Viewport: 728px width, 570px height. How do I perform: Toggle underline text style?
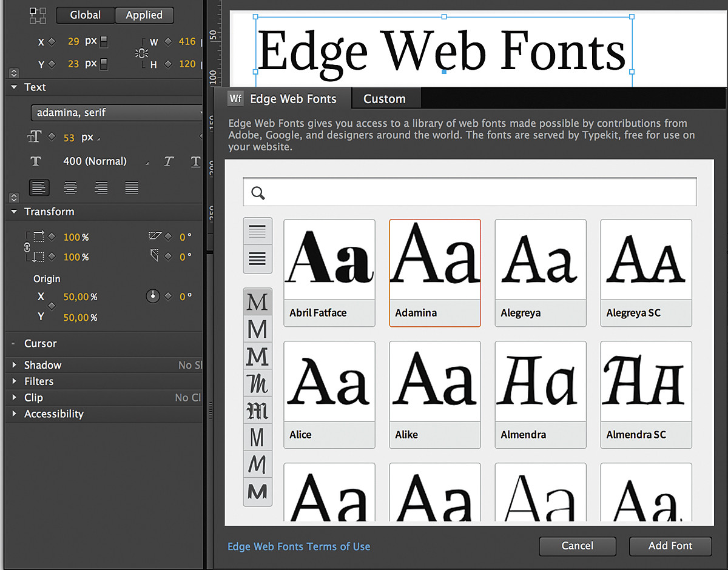195,161
